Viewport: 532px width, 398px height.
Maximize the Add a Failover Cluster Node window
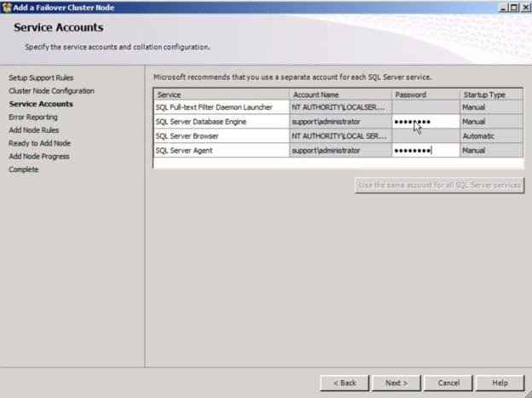click(514, 7)
